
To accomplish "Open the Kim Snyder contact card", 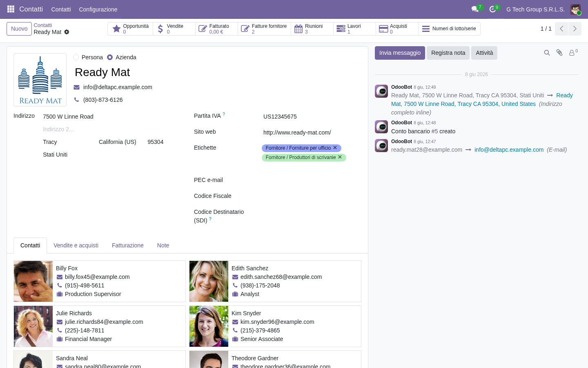I will pos(275,326).
